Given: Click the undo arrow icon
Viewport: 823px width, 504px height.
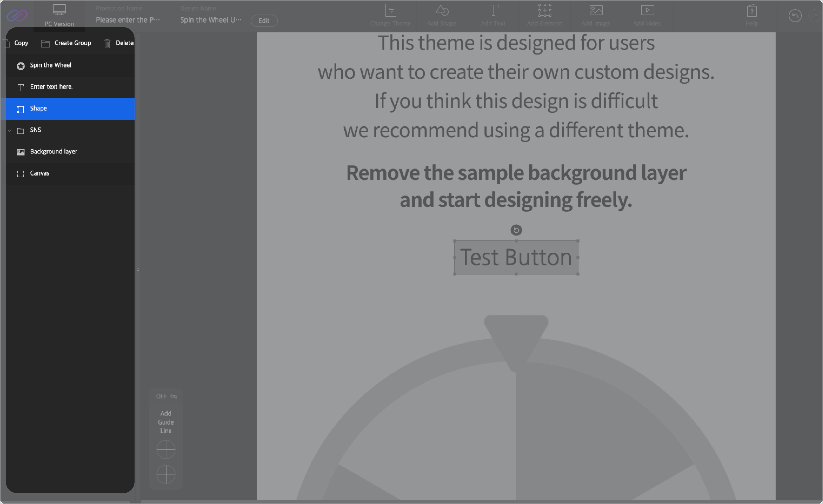Looking at the screenshot, I should [x=795, y=16].
